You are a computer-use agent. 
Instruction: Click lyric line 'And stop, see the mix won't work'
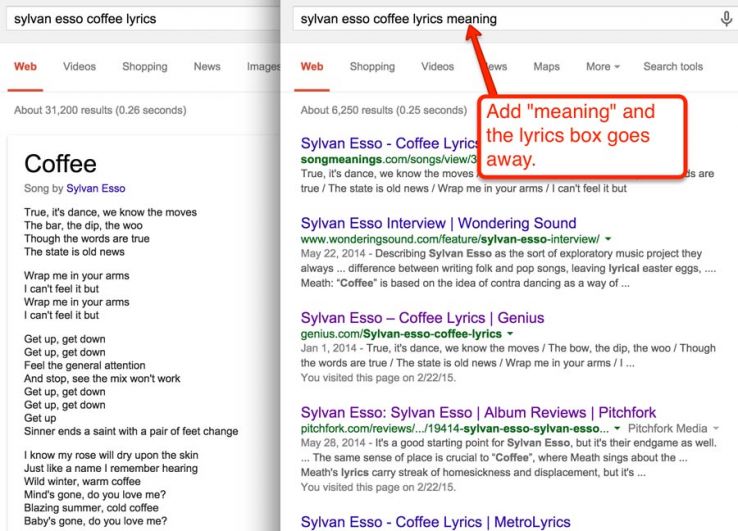(102, 378)
